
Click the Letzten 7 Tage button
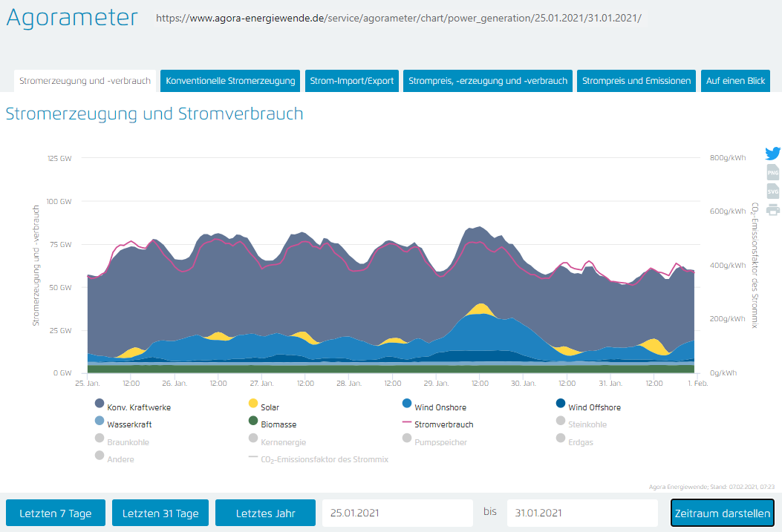(56, 513)
